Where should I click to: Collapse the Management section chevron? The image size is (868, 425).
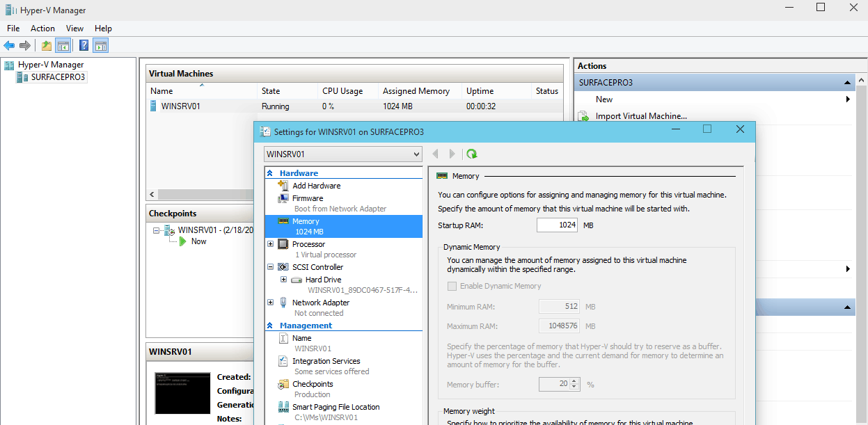tap(271, 326)
